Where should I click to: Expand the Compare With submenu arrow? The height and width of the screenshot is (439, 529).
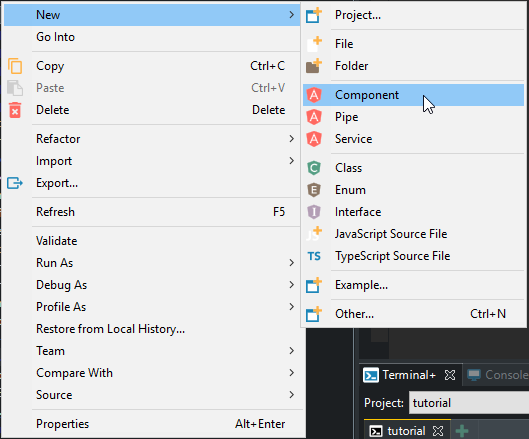pos(291,373)
